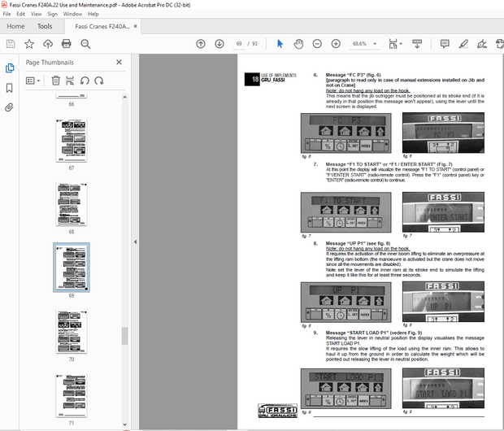This screenshot has width=504, height=431.
Task: Open the Help menu
Action: coord(93,14)
